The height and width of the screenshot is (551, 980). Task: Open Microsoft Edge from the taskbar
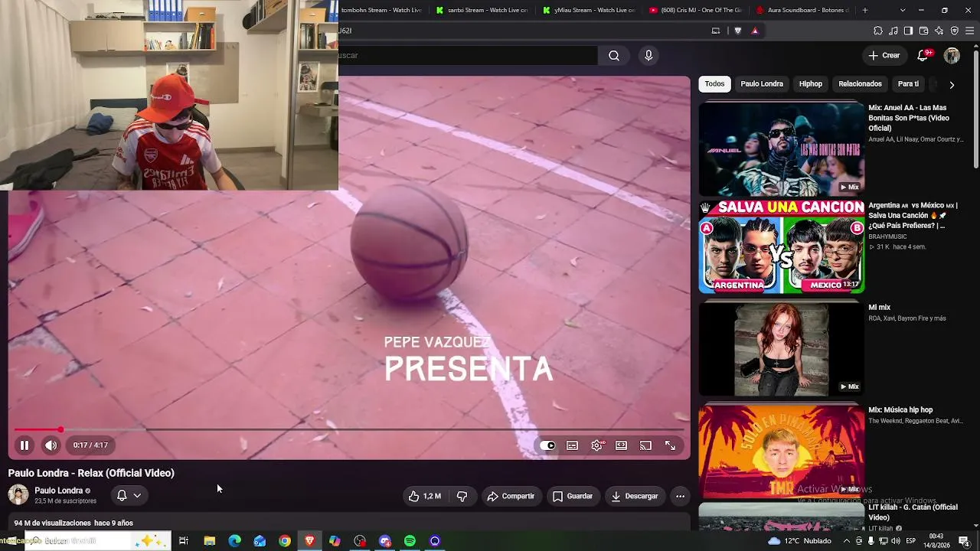point(235,541)
